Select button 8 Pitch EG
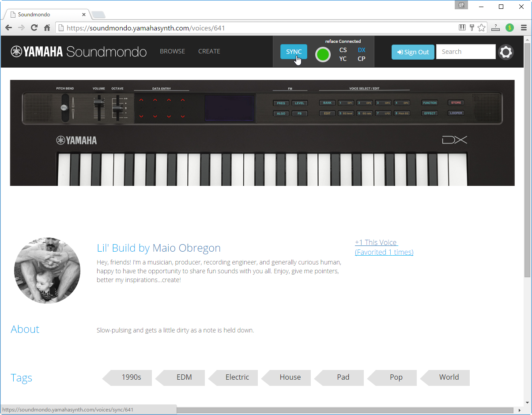 click(x=402, y=113)
